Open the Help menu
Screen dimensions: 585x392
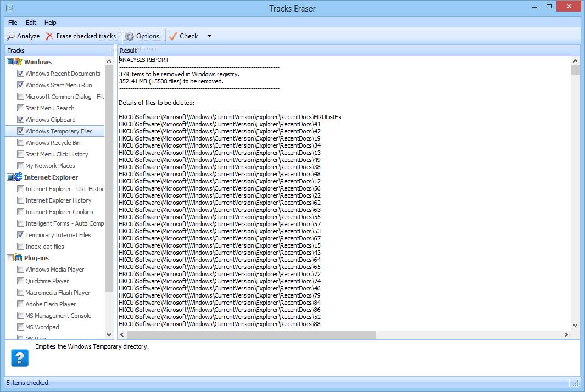pyautogui.click(x=51, y=23)
